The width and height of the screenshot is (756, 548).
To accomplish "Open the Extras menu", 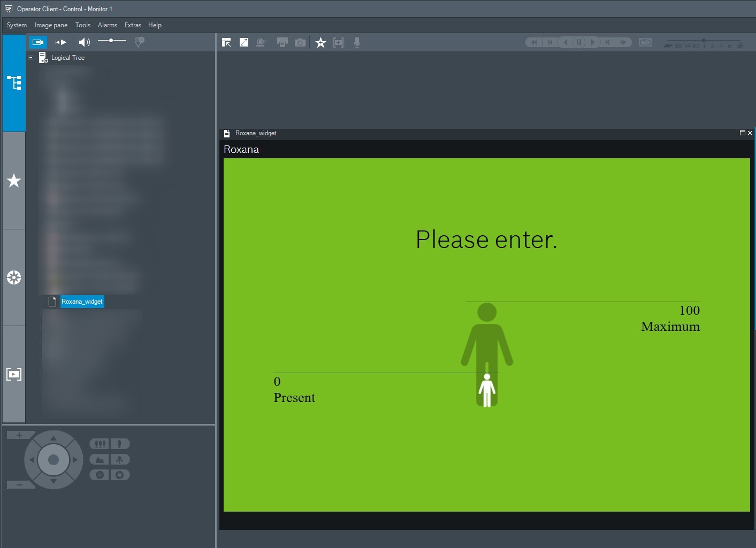I will tap(133, 25).
